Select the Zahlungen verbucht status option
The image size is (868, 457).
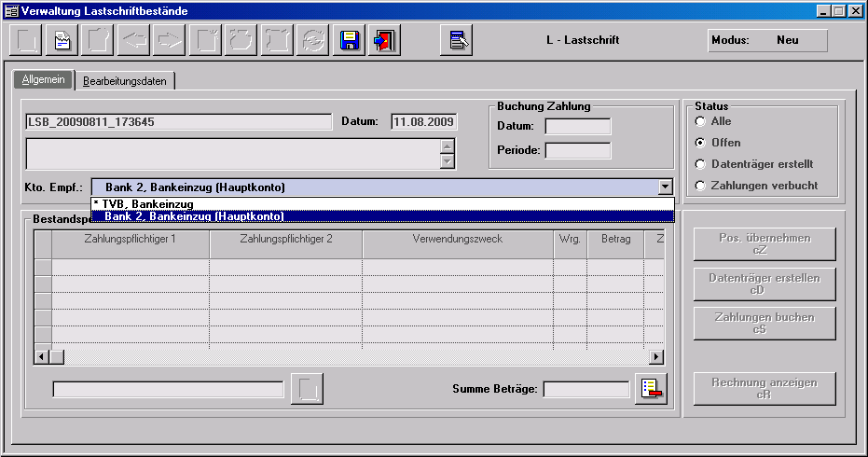tap(700, 186)
